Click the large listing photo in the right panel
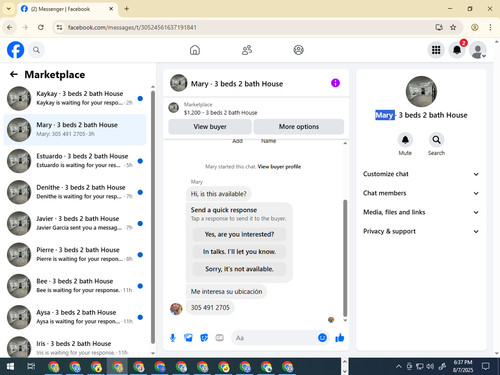This screenshot has height=375, width=500. (x=421, y=92)
